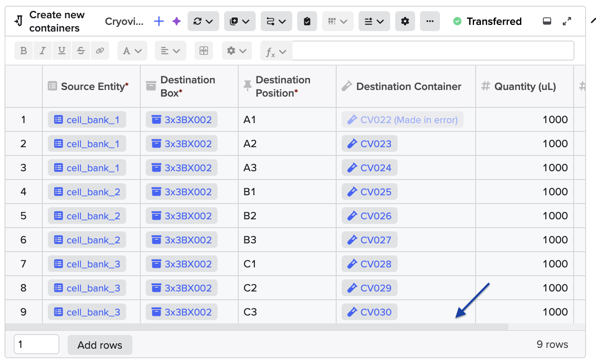
Task: Open the 3x3BX002 box in row 2
Action: click(181, 144)
